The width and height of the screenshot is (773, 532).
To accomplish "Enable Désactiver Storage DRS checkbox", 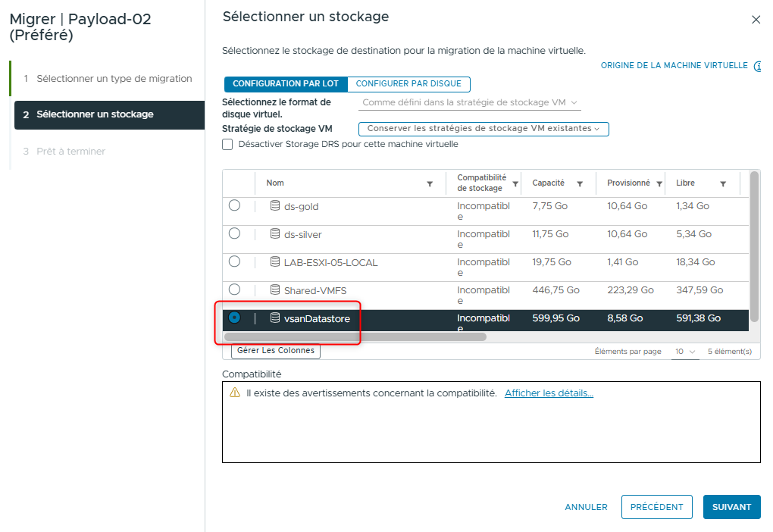I will tap(227, 144).
